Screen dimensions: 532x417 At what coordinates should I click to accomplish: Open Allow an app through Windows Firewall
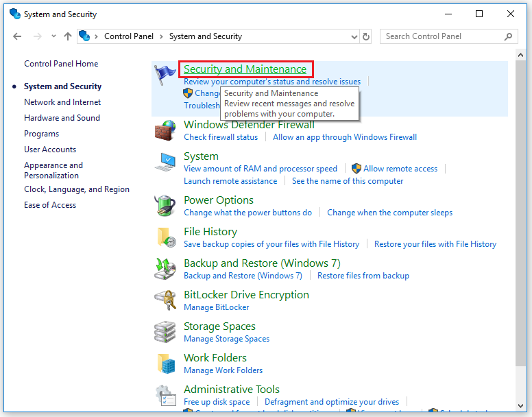point(345,137)
